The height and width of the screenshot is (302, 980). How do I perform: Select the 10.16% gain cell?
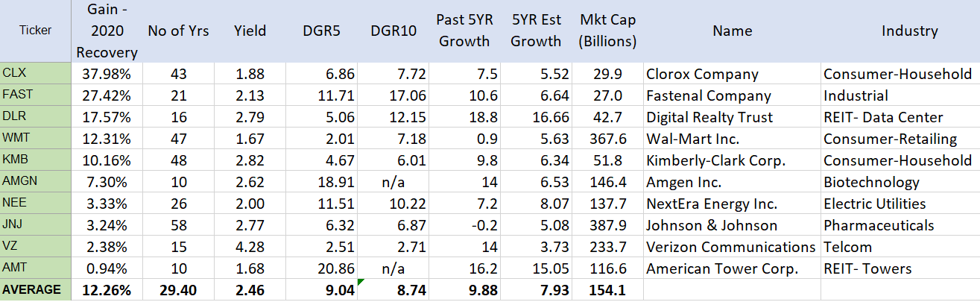[x=107, y=160]
